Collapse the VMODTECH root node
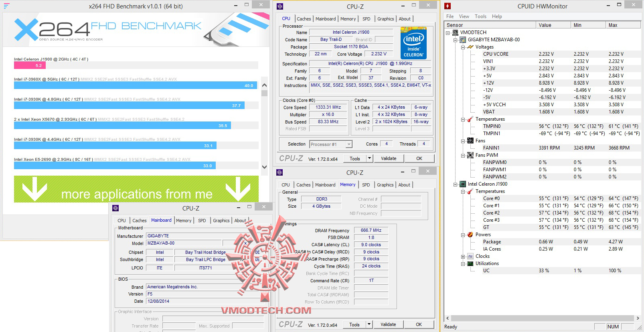This screenshot has height=332, width=644. pos(448,33)
